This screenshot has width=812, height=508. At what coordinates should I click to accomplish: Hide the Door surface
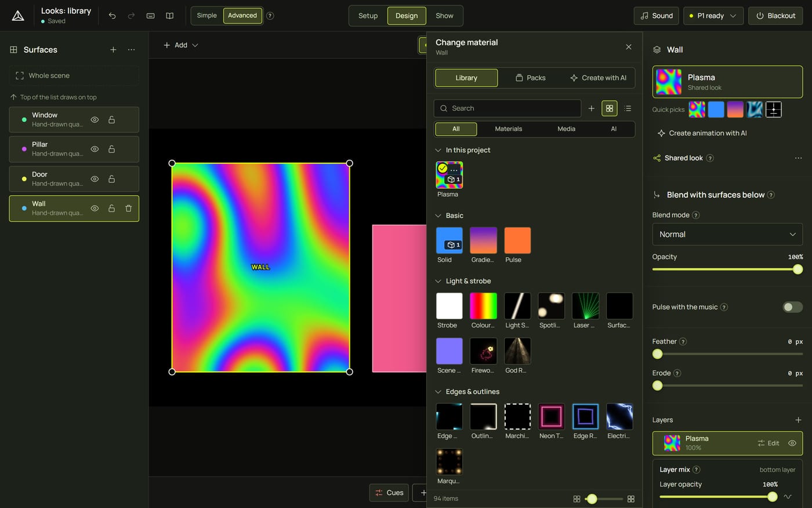coord(95,179)
